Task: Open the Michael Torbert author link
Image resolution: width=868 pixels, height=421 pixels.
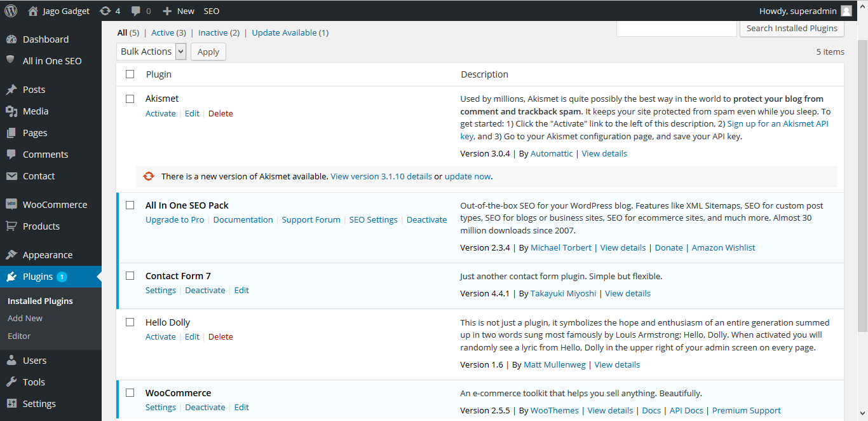Action: [x=561, y=247]
